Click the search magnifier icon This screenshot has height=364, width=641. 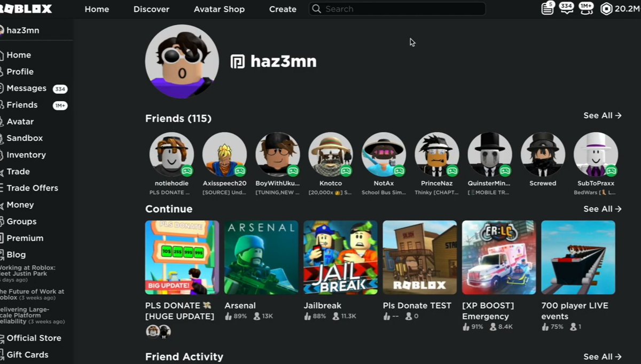coord(317,9)
